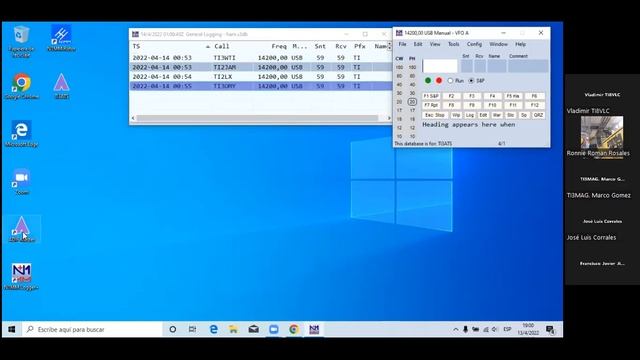
Task: Sort log by the Freq column header
Action: (x=279, y=47)
